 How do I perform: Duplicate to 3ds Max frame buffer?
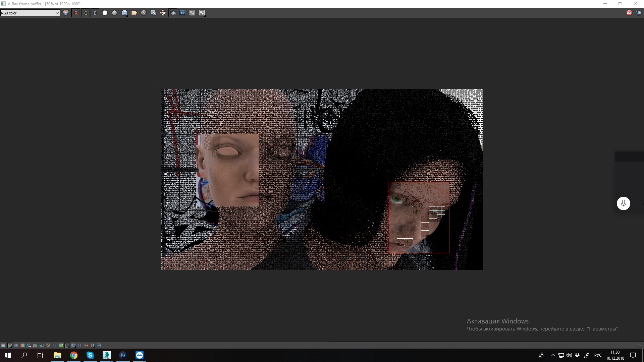tap(153, 13)
